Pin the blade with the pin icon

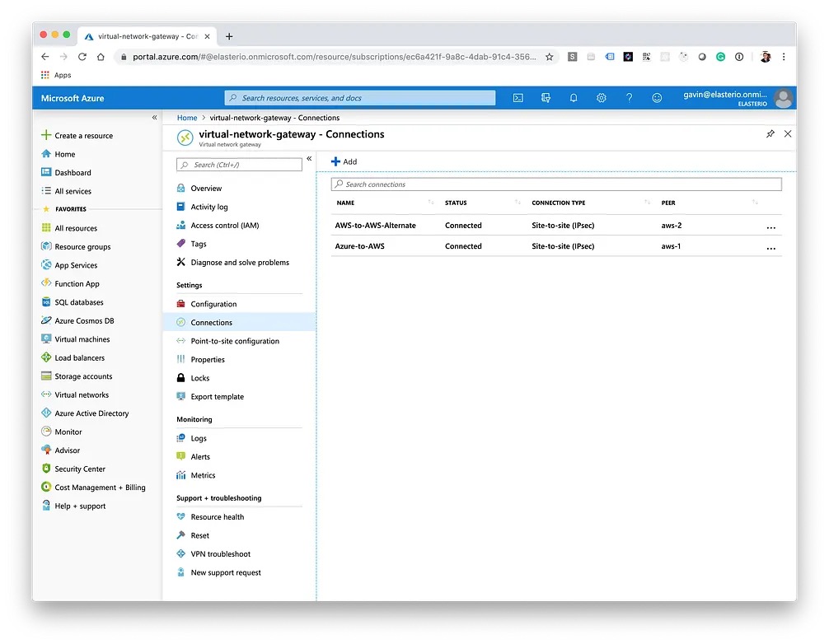point(770,133)
